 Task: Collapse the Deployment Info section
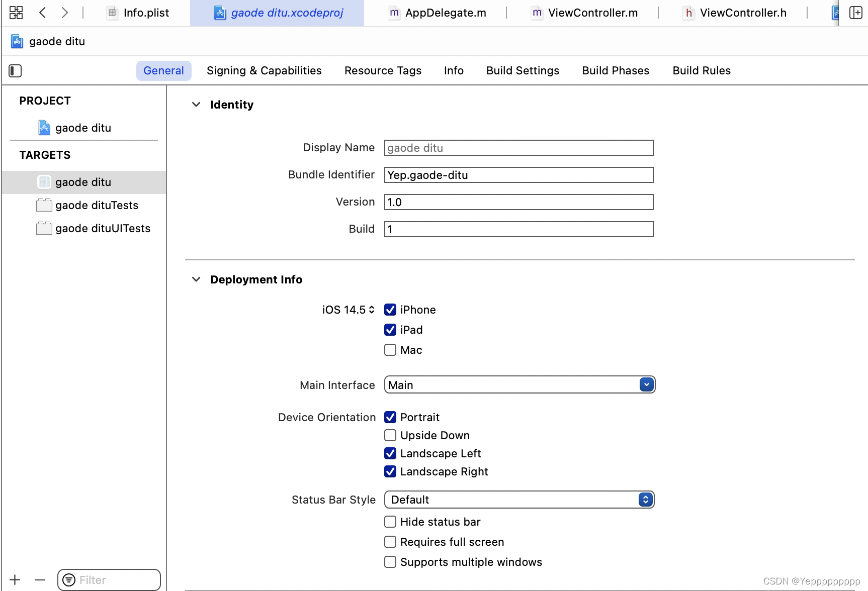196,279
